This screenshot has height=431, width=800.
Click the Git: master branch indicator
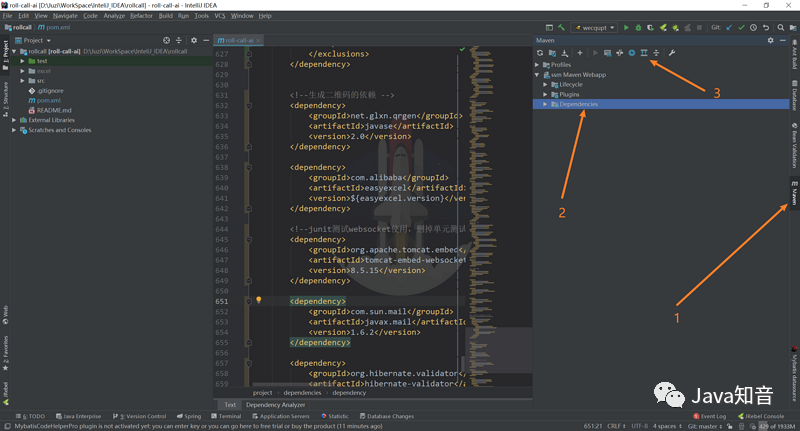[x=705, y=426]
